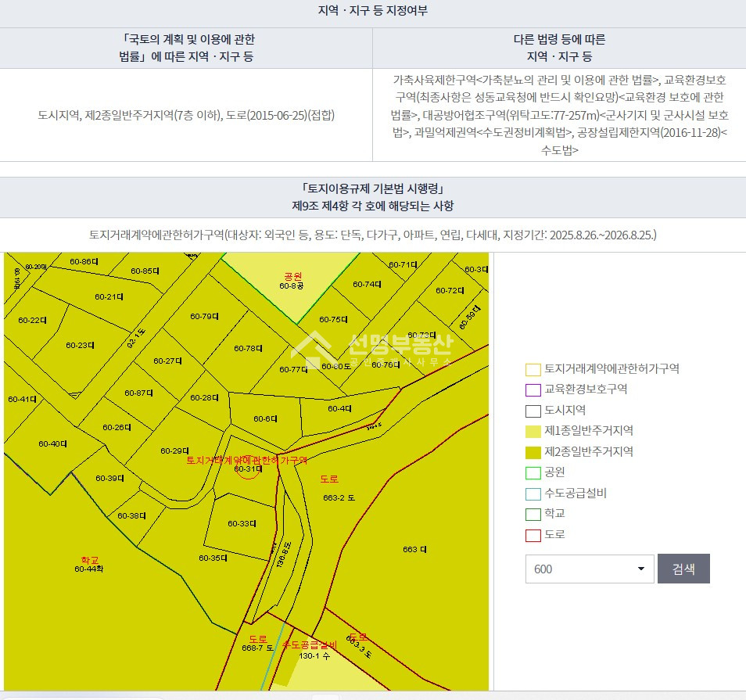Image resolution: width=746 pixels, height=700 pixels.
Task: Select parcel 60-79대 on the map
Action: tap(204, 316)
